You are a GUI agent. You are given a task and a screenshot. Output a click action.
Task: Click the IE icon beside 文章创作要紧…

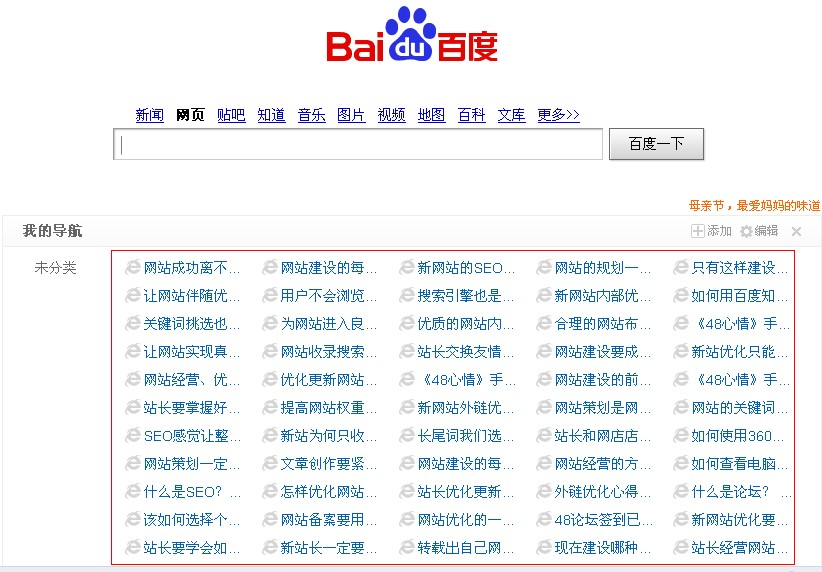(269, 463)
